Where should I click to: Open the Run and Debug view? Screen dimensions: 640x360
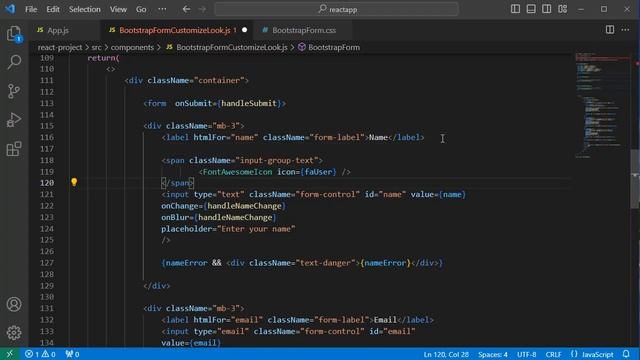tap(14, 120)
